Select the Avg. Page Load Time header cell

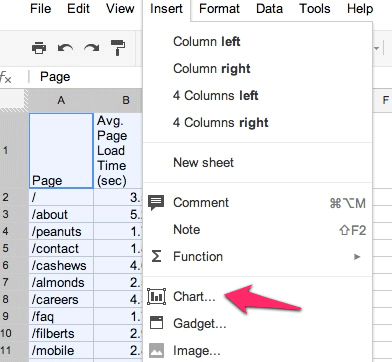(118, 151)
